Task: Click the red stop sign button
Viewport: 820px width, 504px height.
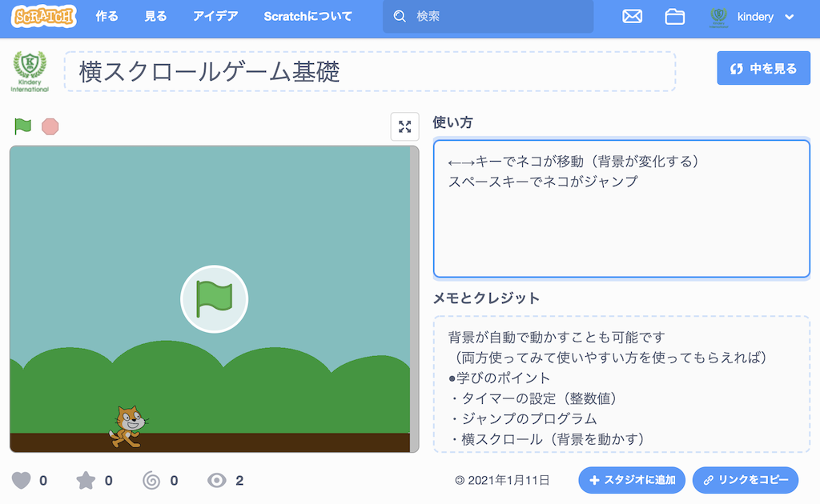Action: click(50, 126)
